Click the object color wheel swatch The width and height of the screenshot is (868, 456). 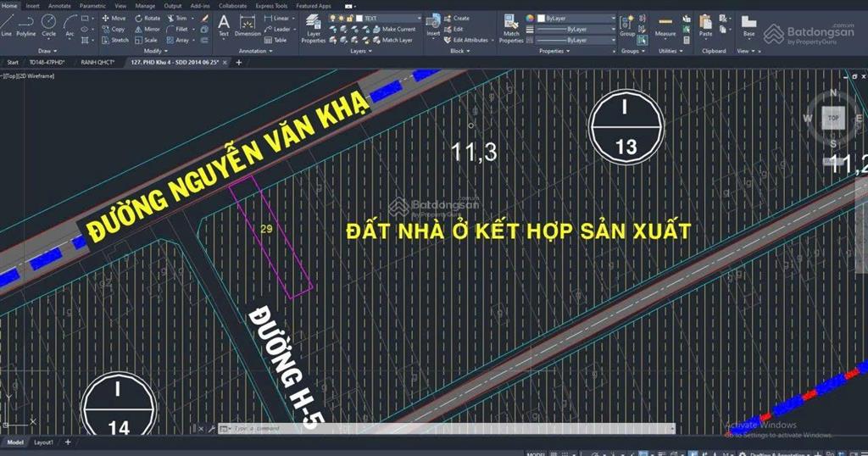coord(530,19)
